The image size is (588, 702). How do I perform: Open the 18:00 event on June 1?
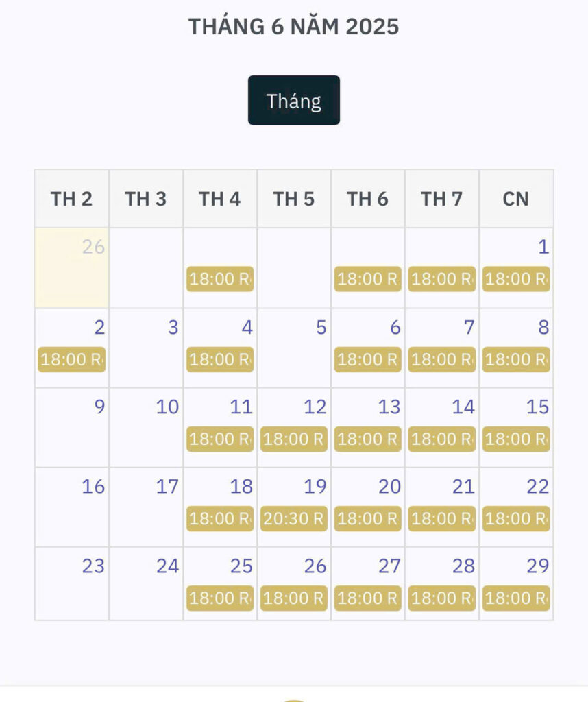516,279
